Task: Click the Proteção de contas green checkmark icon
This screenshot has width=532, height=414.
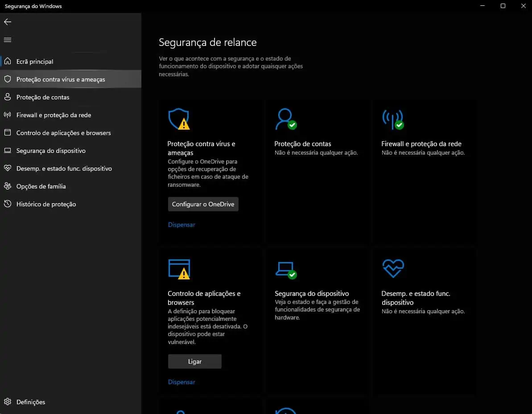Action: point(286,119)
